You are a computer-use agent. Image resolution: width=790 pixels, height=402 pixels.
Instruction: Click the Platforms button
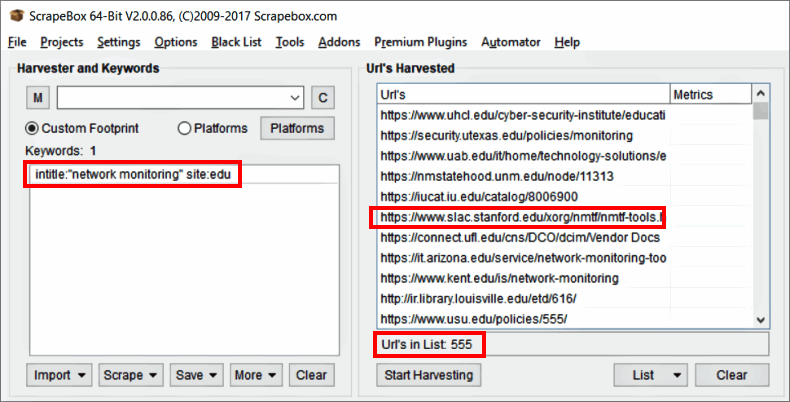click(297, 128)
